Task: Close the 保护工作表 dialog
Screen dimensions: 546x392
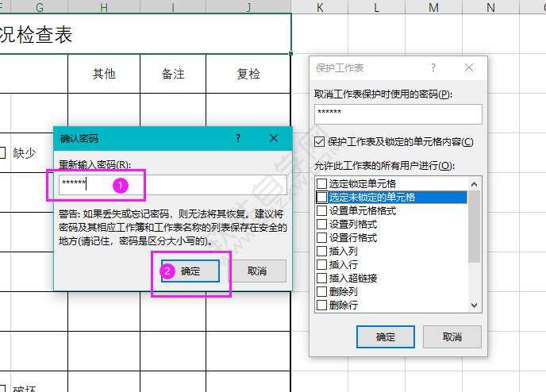Action: coord(469,67)
